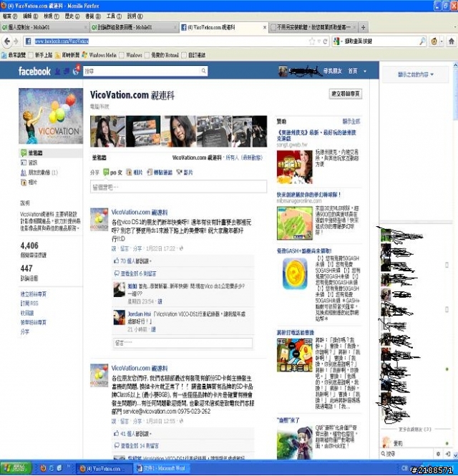Image resolution: width=458 pixels, height=476 pixels.
Task: Click the face add-on icon in the Firefox toolbar
Action: click(434, 42)
